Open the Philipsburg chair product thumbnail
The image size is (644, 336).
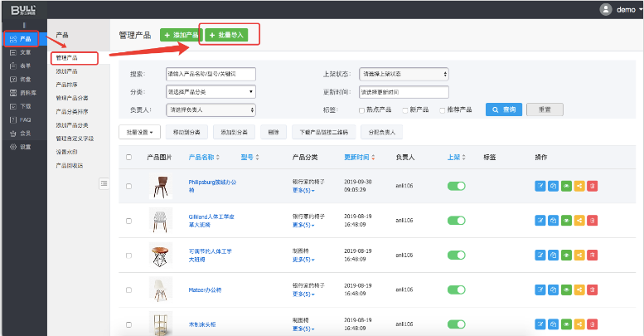(161, 187)
